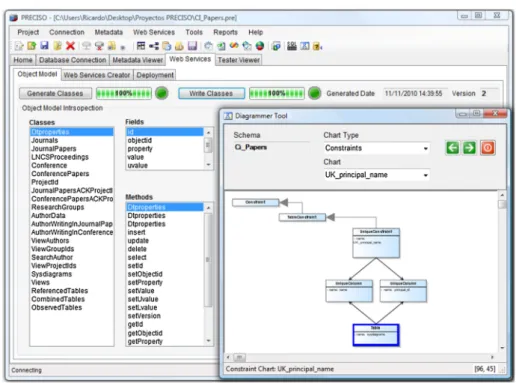
Task: Click the Version number field
Action: point(488,93)
